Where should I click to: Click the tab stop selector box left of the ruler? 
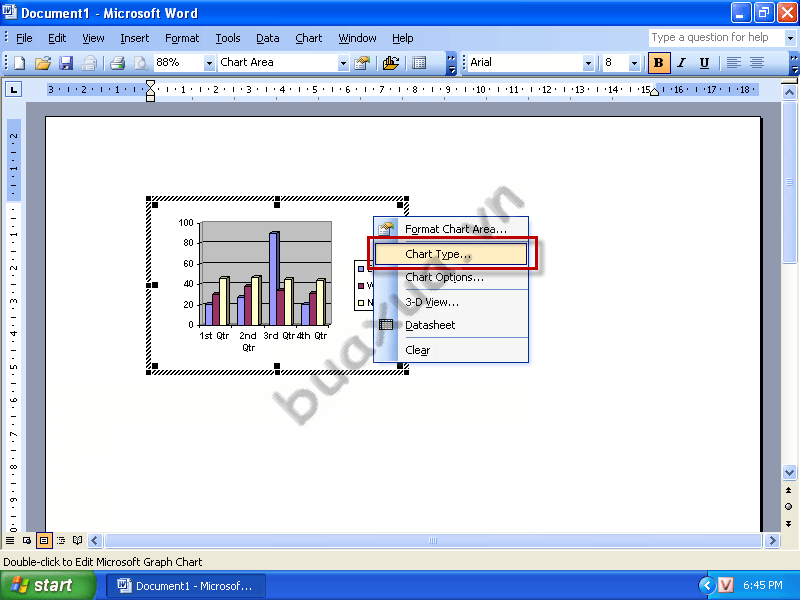[14, 90]
